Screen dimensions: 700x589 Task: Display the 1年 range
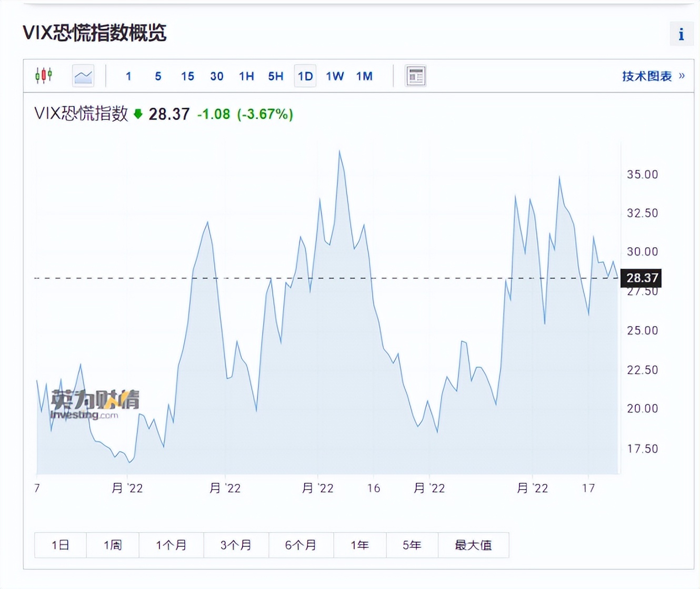[x=360, y=545]
